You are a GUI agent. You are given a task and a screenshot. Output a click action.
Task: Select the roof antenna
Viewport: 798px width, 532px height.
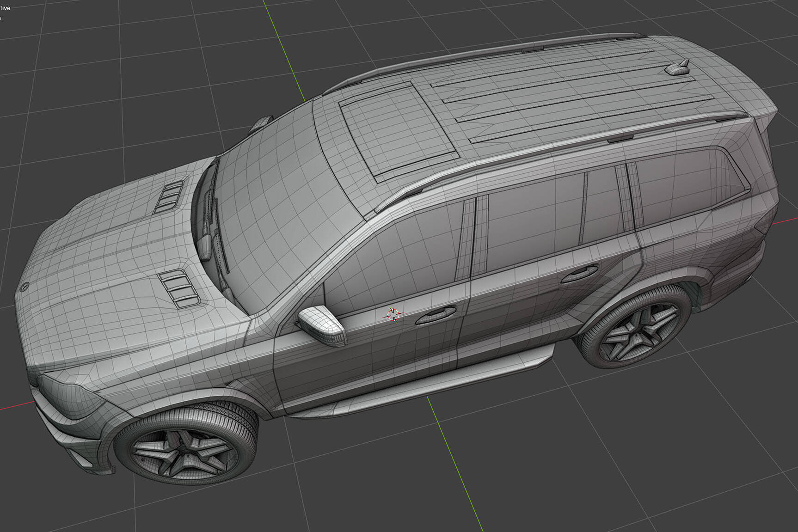[x=678, y=67]
